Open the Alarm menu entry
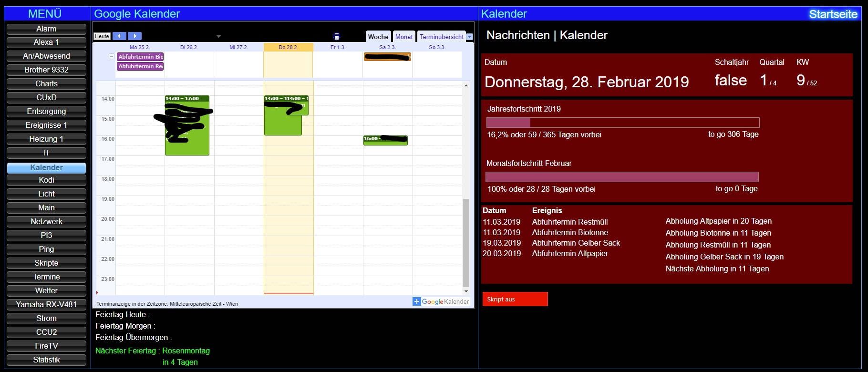Screen dimensions: 868x372 (x=46, y=29)
